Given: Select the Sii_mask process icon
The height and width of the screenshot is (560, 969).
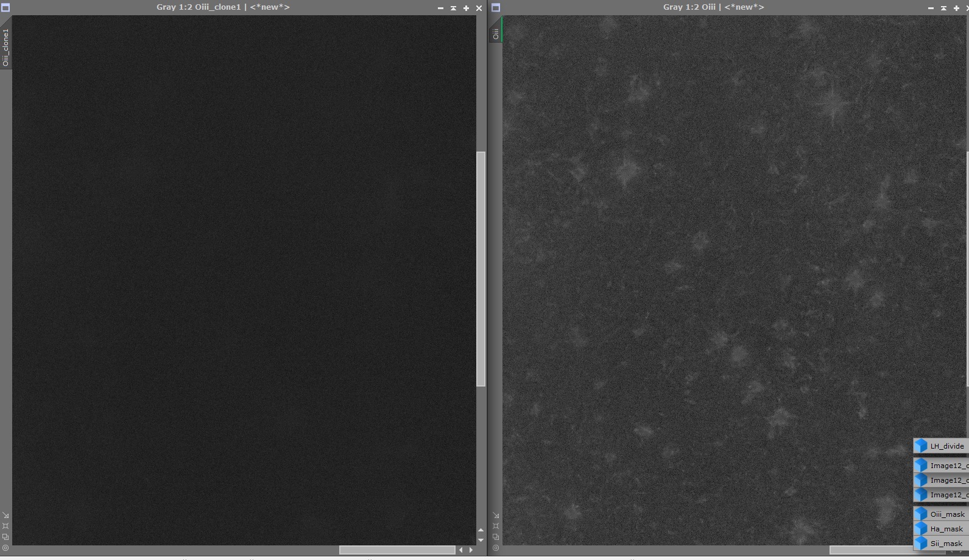Looking at the screenshot, I should (941, 544).
